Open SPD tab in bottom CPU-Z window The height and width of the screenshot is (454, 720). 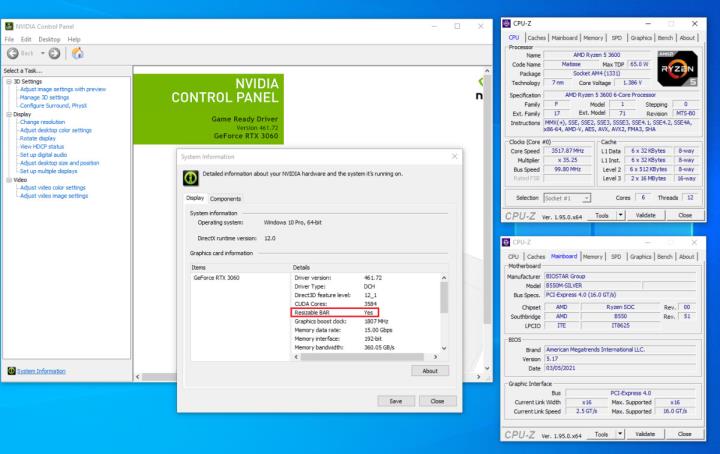(x=616, y=257)
